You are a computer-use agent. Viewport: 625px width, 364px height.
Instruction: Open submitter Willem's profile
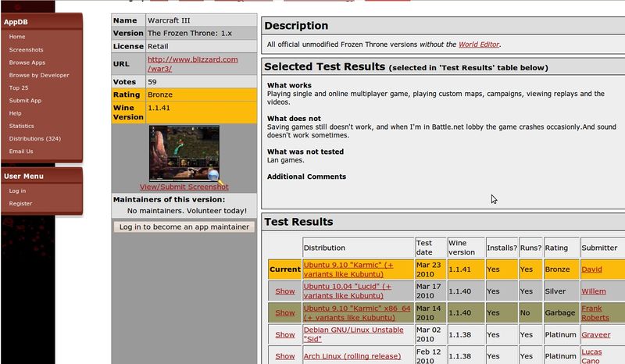pyautogui.click(x=594, y=291)
